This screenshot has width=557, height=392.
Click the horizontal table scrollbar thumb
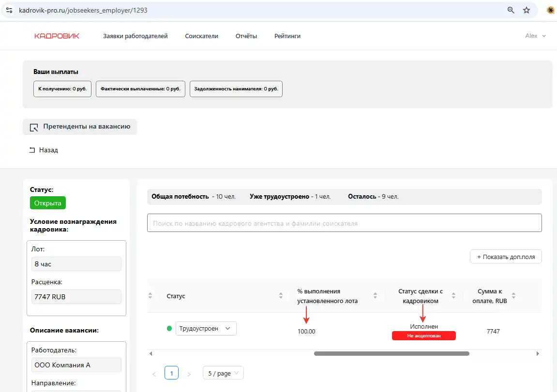(391, 354)
